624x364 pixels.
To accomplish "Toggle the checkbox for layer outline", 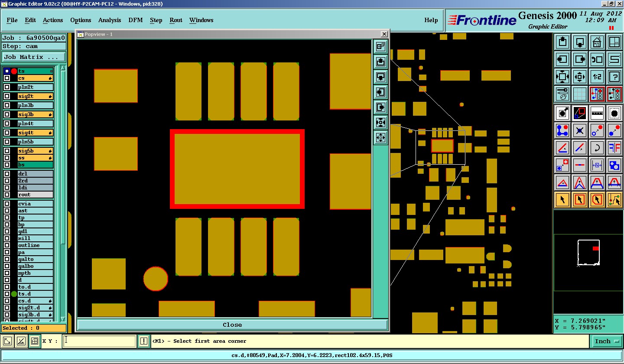I will tap(7, 245).
